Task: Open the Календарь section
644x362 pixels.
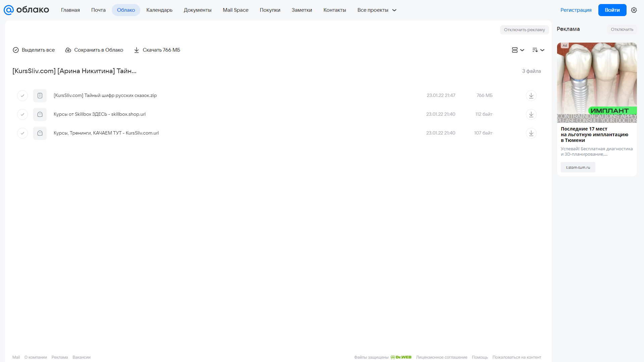Action: pos(159,10)
